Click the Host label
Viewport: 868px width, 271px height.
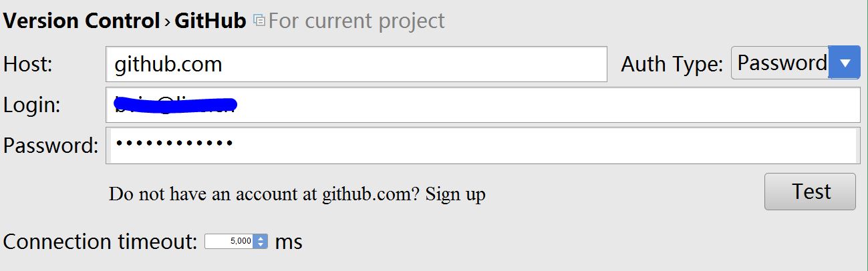pyautogui.click(x=28, y=64)
